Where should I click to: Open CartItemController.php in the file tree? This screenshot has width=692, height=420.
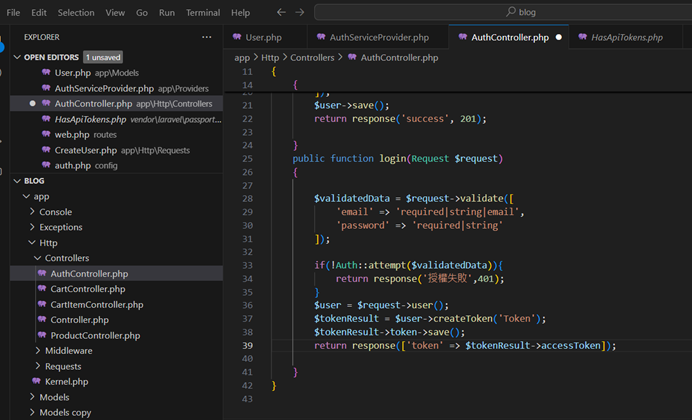96,304
